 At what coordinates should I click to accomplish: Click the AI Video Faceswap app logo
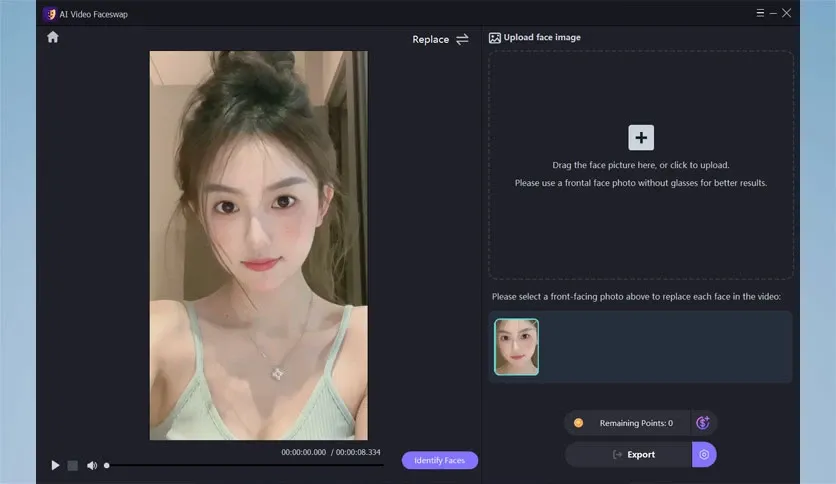[x=50, y=14]
